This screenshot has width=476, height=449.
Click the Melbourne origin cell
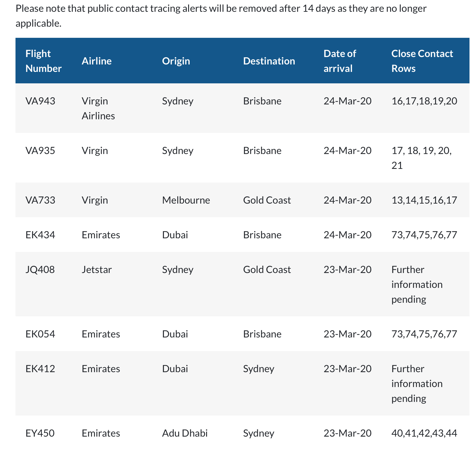(x=186, y=200)
